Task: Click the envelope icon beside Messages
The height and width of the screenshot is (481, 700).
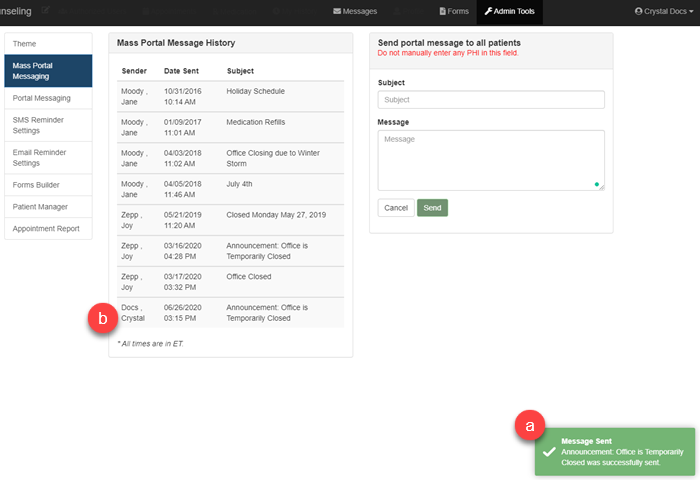Action: click(337, 11)
